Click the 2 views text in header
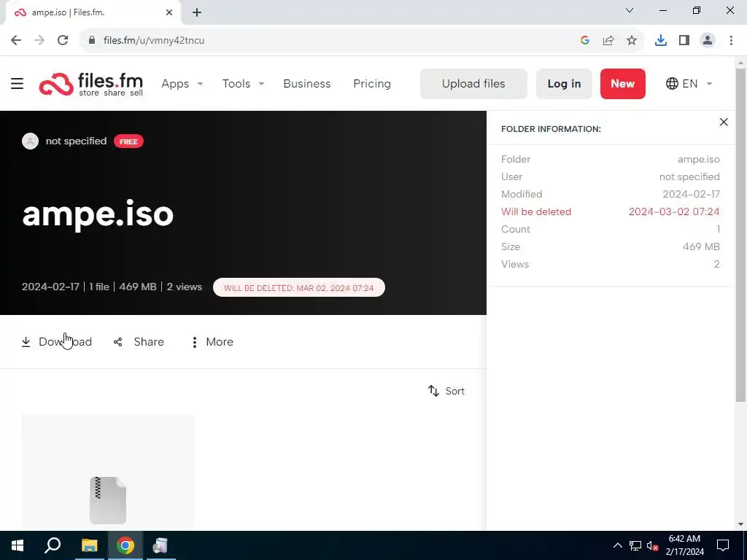 [x=185, y=287]
